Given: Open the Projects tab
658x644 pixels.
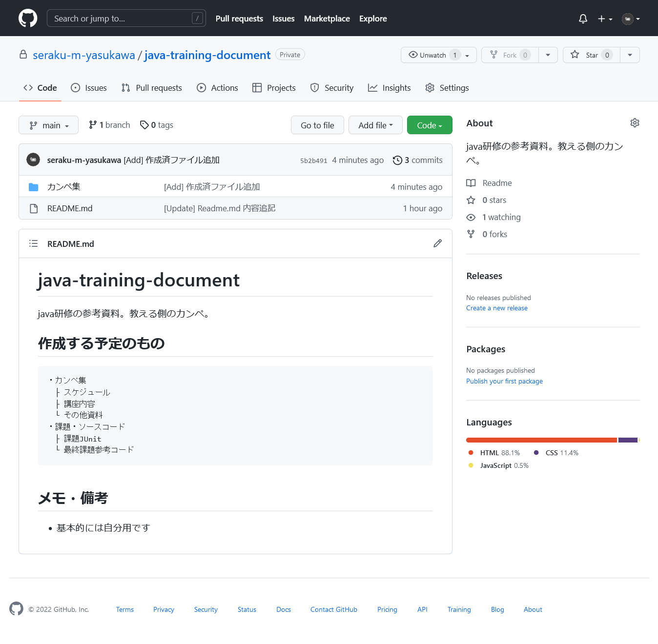Looking at the screenshot, I should (x=274, y=88).
